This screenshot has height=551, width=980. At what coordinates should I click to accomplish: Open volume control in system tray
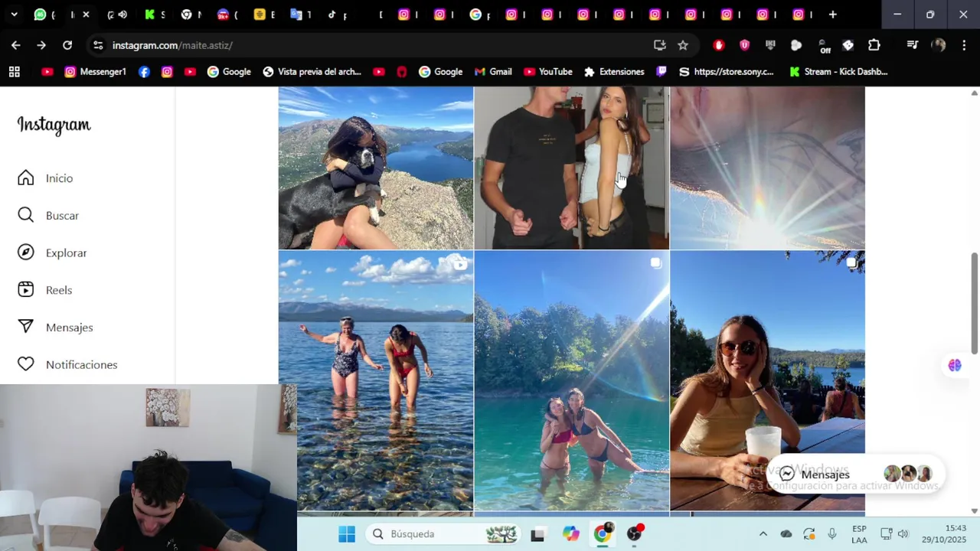tap(903, 534)
